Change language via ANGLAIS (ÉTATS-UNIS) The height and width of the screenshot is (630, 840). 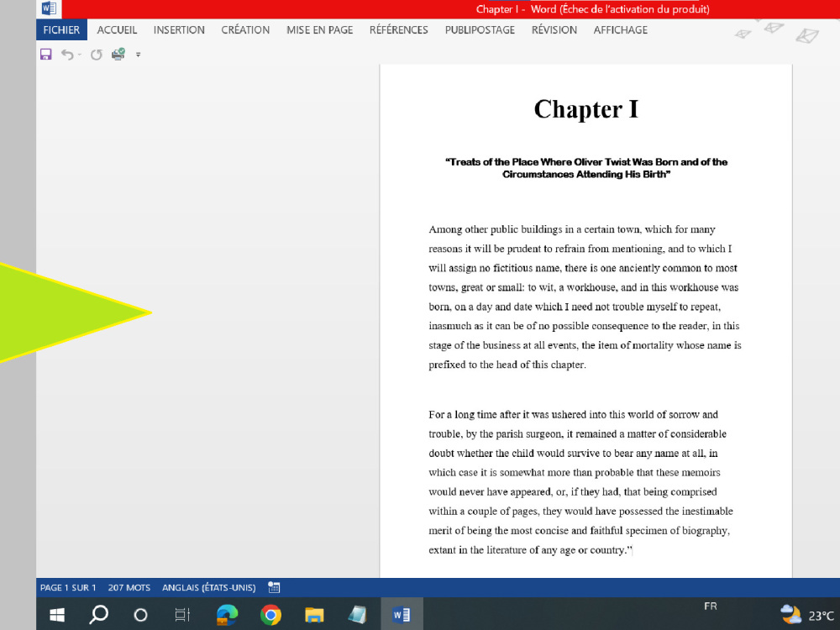pyautogui.click(x=209, y=588)
